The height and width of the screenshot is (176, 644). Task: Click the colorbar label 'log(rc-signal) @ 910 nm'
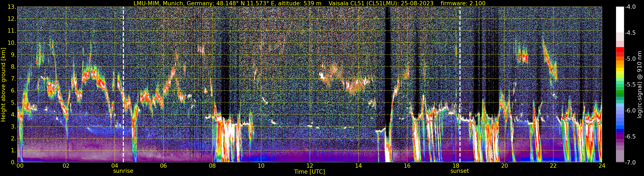(640, 85)
